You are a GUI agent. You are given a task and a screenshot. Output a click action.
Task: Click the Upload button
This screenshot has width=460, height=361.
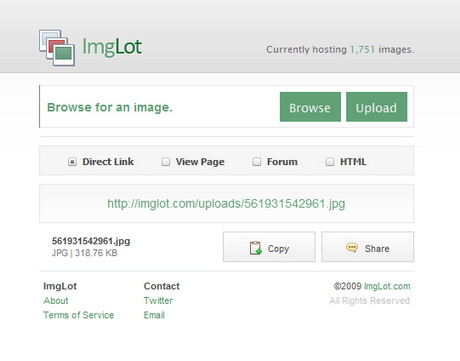tap(377, 107)
